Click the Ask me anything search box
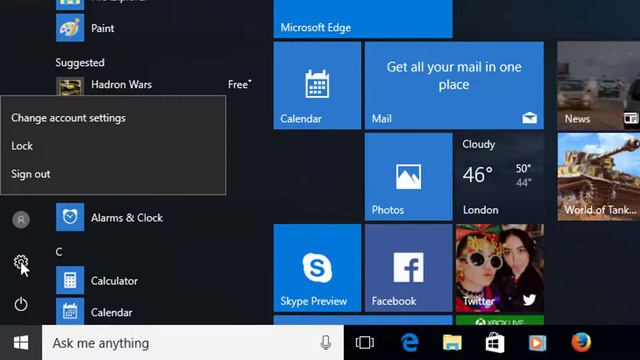The width and height of the screenshot is (640, 360). pyautogui.click(x=193, y=342)
